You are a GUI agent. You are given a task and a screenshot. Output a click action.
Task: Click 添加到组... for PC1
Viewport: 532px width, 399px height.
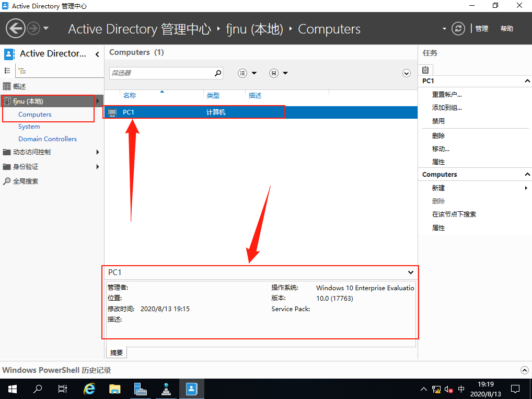447,108
